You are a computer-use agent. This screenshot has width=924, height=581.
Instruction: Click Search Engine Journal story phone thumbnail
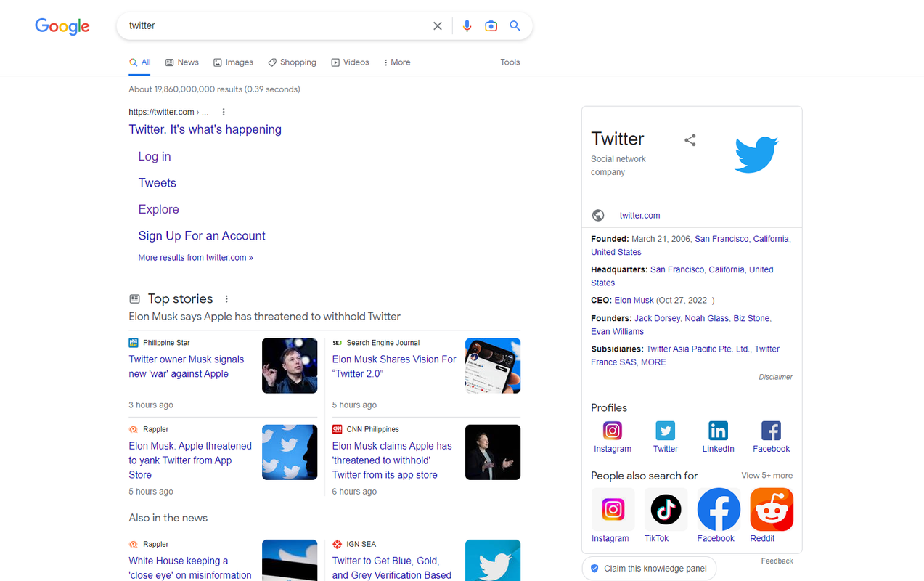point(493,366)
